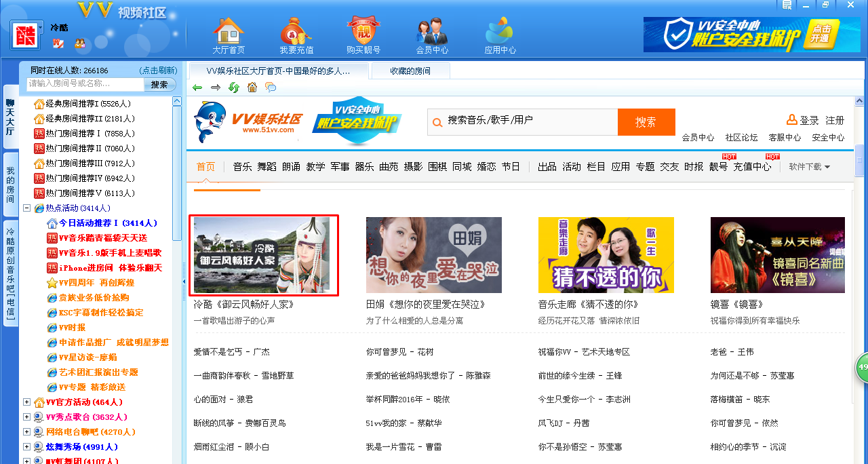Open the 软件下载 dropdown menu
The width and height of the screenshot is (868, 464).
pos(809,167)
